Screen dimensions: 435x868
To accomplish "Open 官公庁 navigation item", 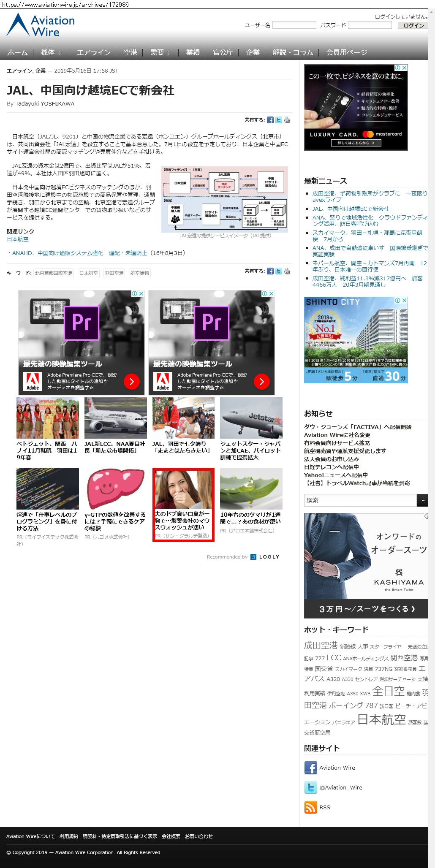I will 223,52.
